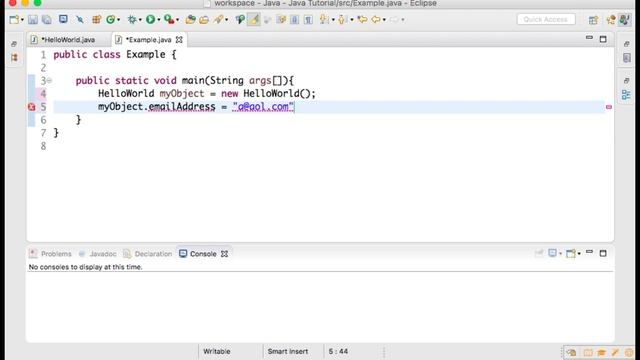
Task: Maximize the editor area
Action: coord(603,39)
